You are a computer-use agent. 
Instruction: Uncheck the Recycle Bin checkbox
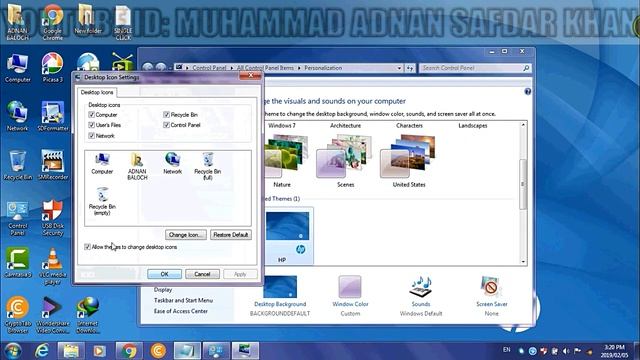coord(166,115)
